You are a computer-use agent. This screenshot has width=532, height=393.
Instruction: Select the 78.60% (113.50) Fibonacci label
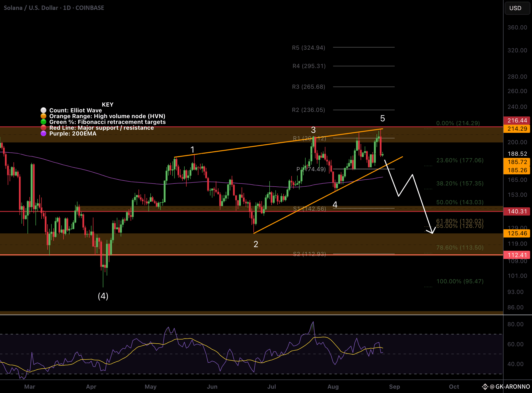pyautogui.click(x=460, y=248)
